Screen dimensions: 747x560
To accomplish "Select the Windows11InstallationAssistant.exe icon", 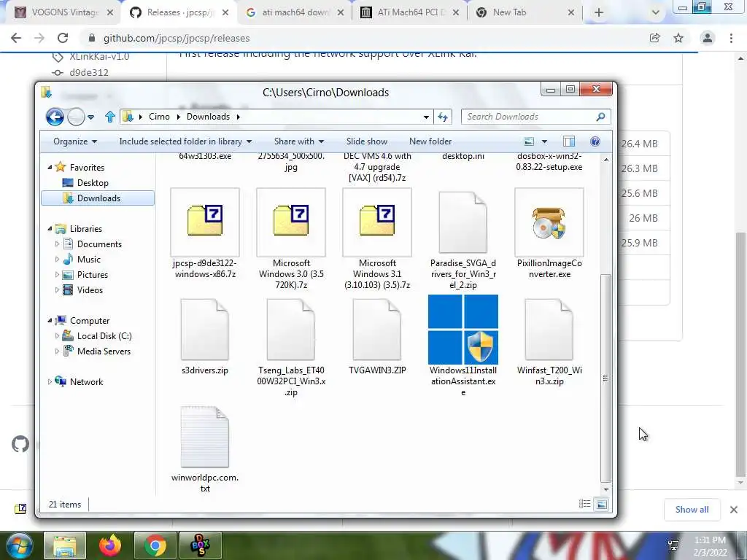I will coord(463,330).
